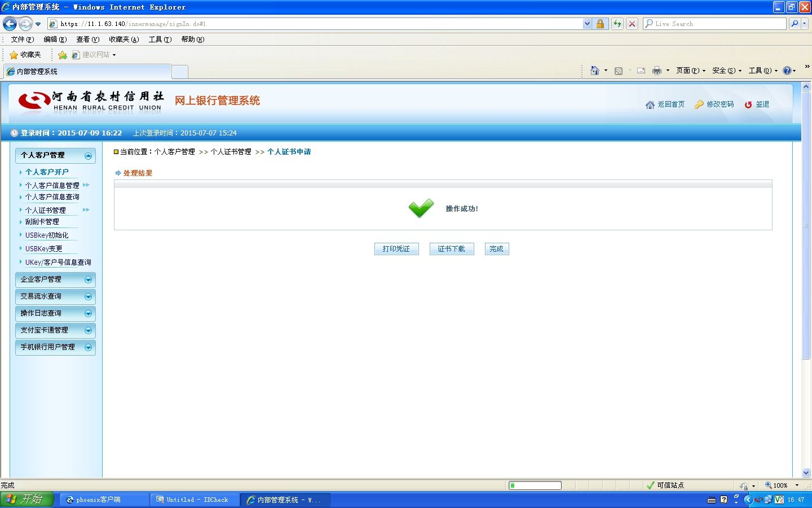The width and height of the screenshot is (812, 508).
Task: Open 个人客户信息查询 sidebar item
Action: click(52, 197)
